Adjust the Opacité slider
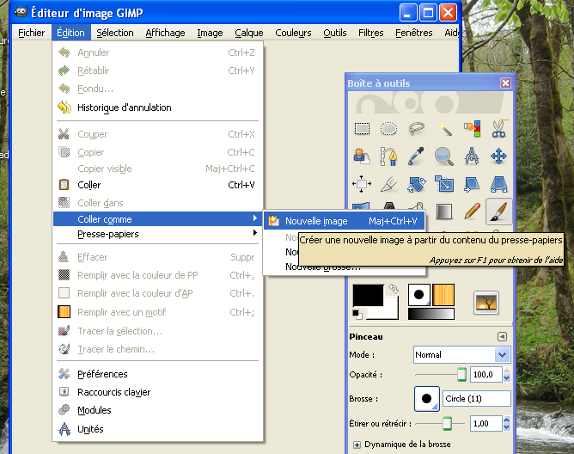 (x=441, y=375)
